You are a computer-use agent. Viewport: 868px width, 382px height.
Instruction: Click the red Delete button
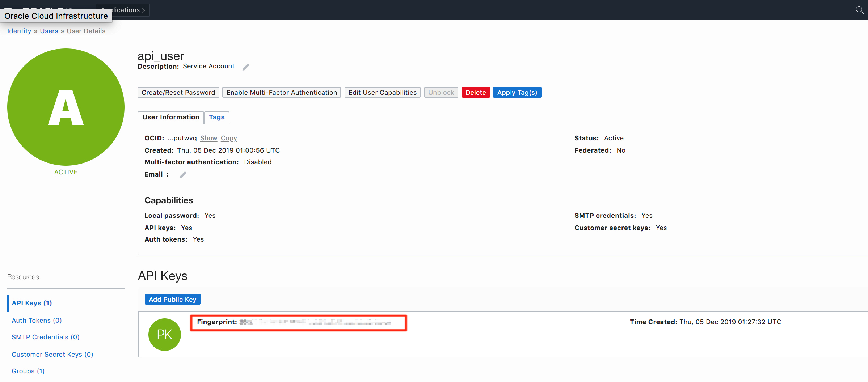475,93
